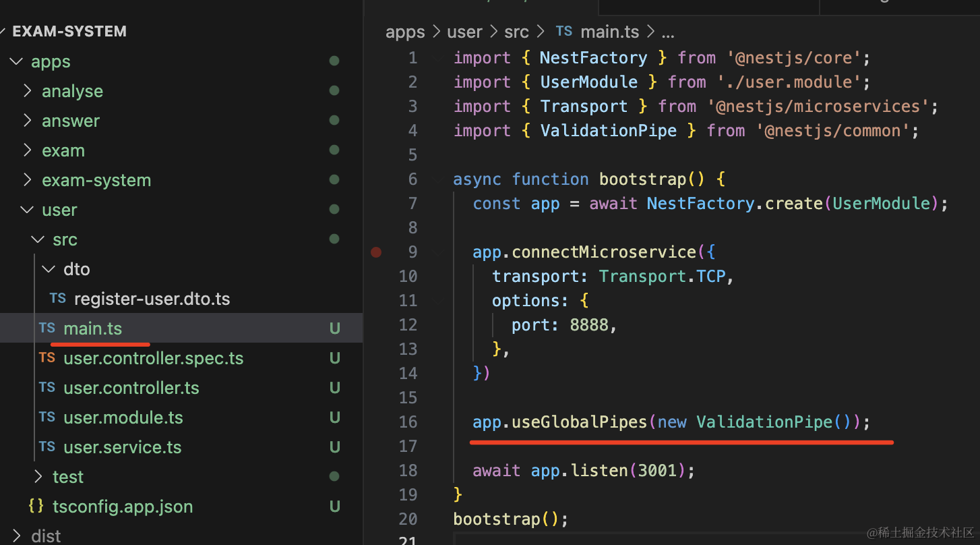This screenshot has height=545, width=980.
Task: Expand the test folder
Action: [38, 477]
